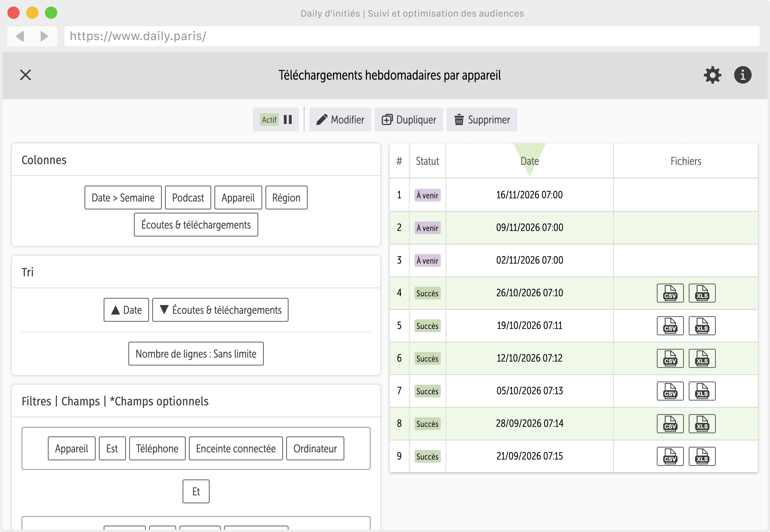Download XLS file for 05/10/2026 run
The image size is (770, 532).
702,391
